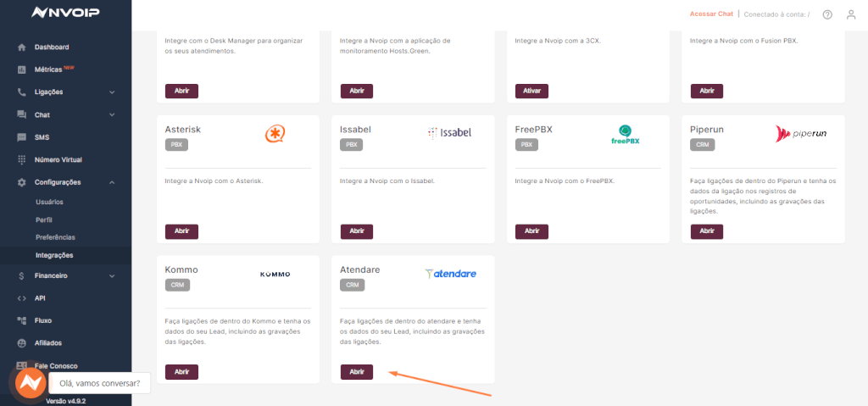Click the Afiliados icon in sidebar

click(x=21, y=343)
